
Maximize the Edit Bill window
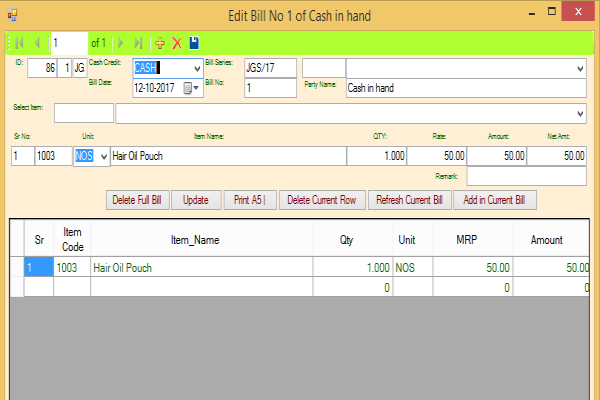551,11
